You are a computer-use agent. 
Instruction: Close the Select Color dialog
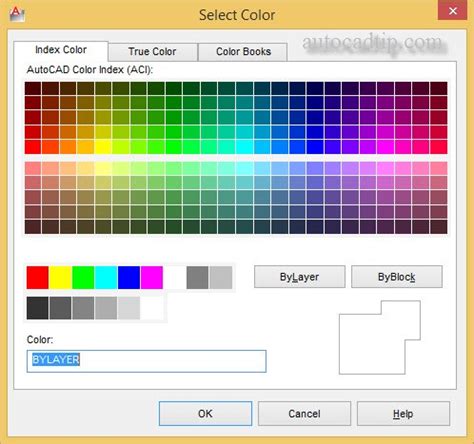click(453, 10)
